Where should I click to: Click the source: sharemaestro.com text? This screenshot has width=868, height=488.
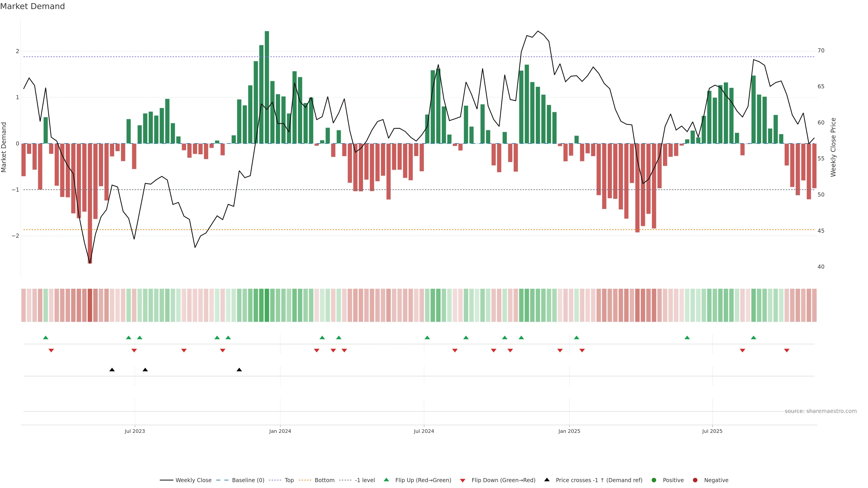(x=821, y=411)
